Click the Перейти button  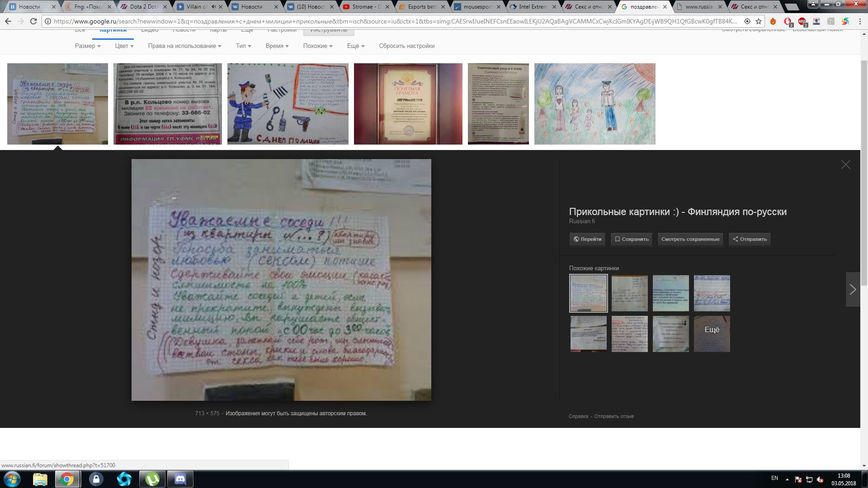tap(587, 239)
